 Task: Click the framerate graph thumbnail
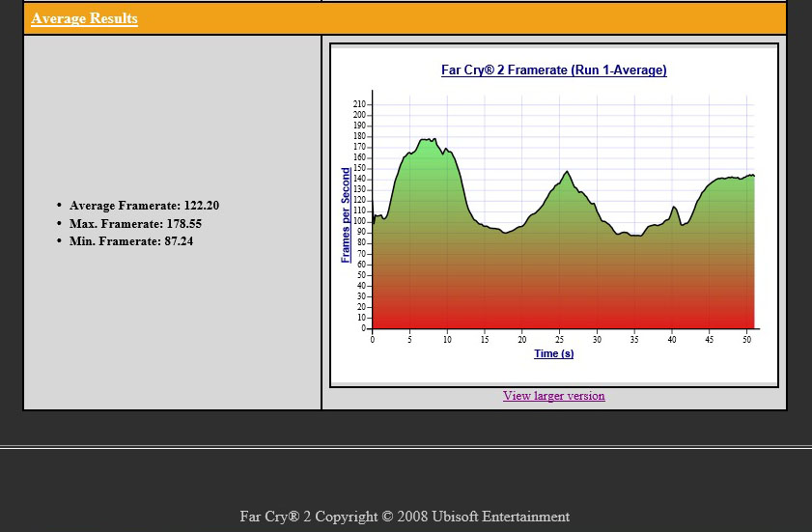click(x=554, y=215)
